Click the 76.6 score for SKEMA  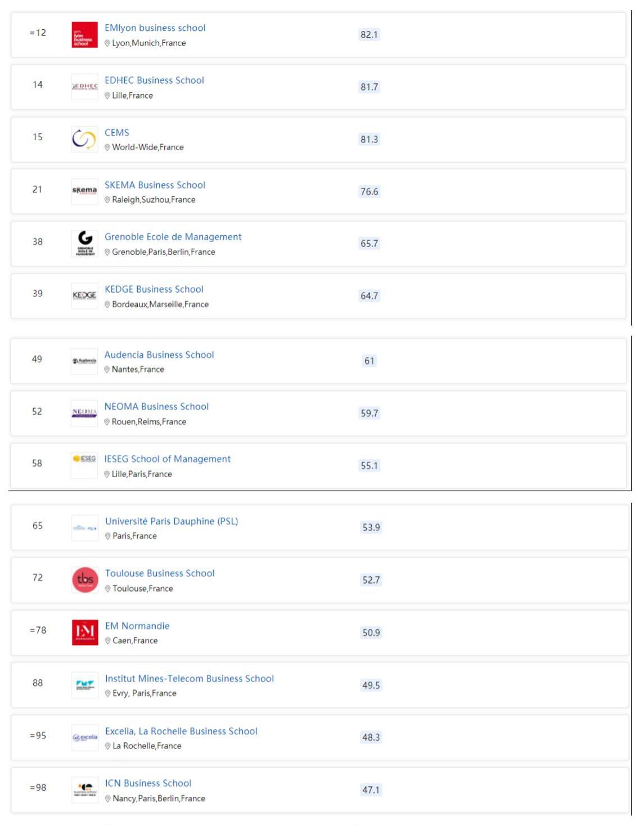coord(370,192)
